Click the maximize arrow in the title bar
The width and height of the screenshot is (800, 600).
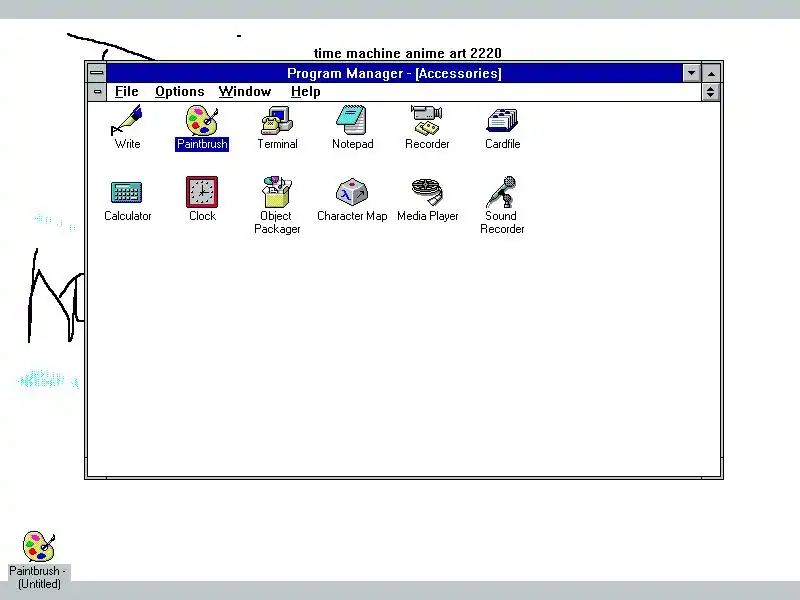coord(711,73)
